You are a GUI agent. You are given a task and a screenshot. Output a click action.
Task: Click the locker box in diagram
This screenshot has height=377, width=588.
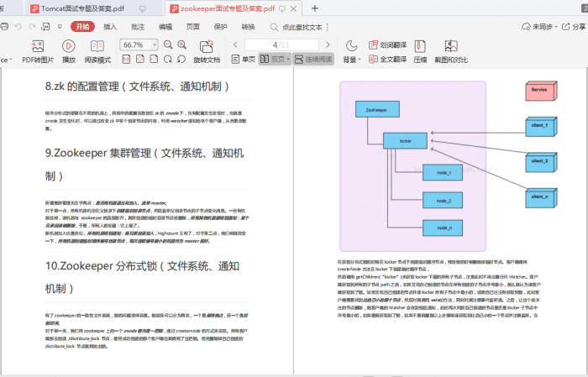[x=405, y=141]
